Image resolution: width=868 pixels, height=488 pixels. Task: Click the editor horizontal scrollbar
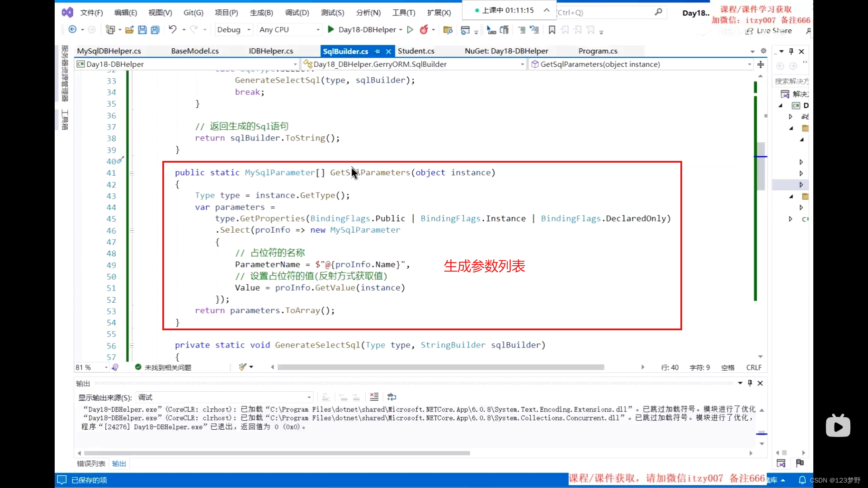click(440, 367)
